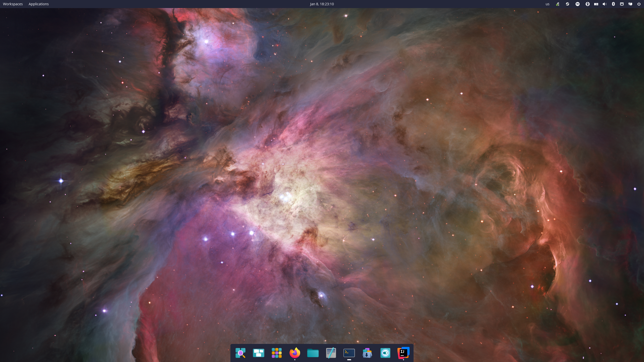Screen dimensions: 644x362
Task: Open the Application Finder magnifier in the dock
Action: (x=240, y=353)
